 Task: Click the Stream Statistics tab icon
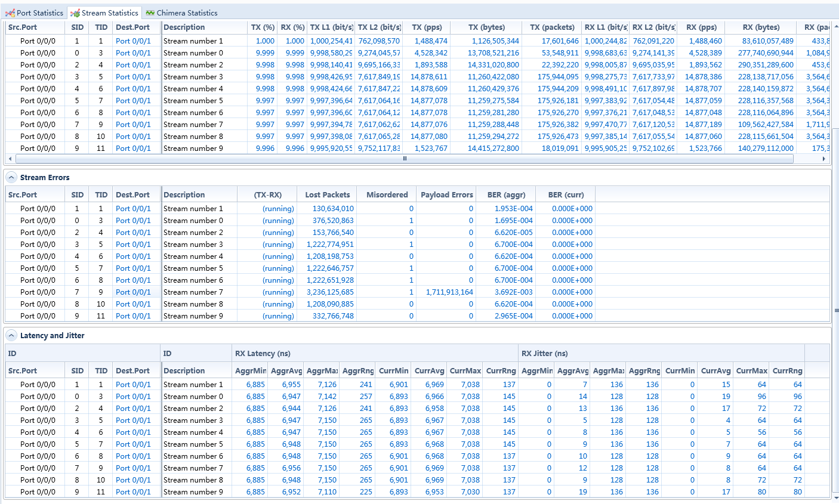click(75, 13)
